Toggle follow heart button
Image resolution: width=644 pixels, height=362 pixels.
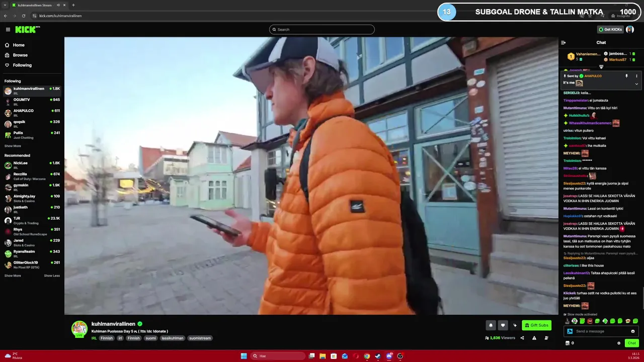(503, 325)
